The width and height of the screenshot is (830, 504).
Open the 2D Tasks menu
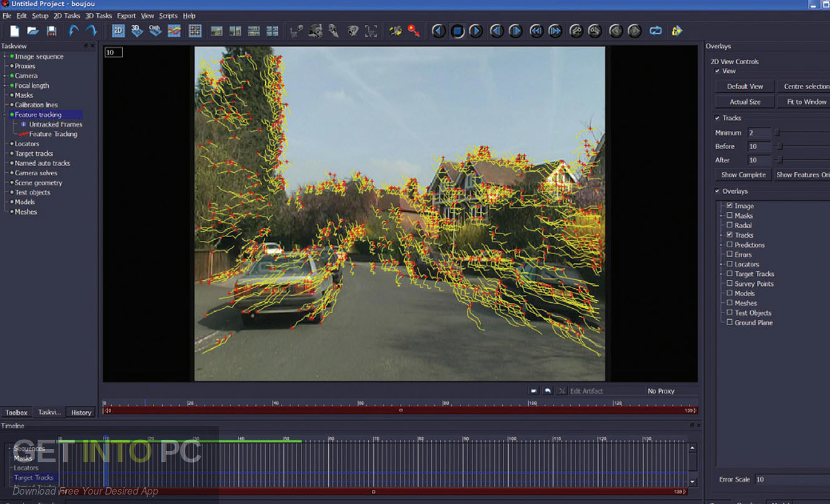pyautogui.click(x=67, y=16)
